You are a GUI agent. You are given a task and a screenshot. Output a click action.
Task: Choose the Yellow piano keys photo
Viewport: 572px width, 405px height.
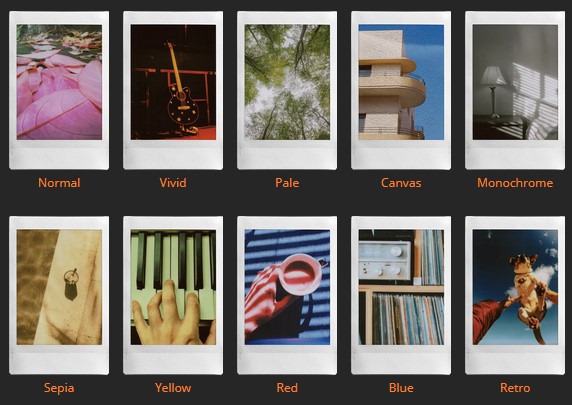tap(173, 295)
